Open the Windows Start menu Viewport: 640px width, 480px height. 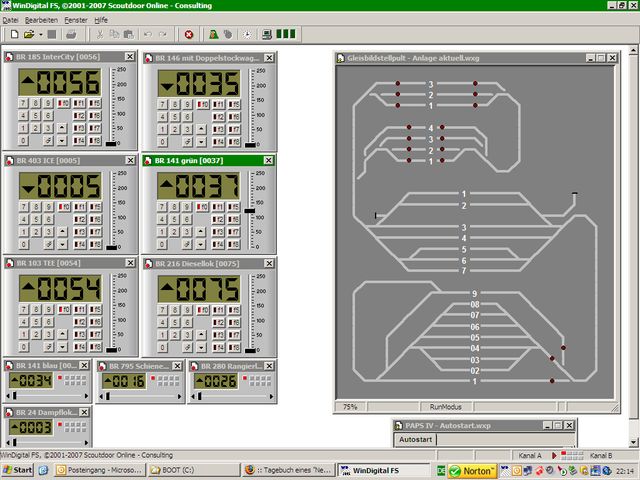(x=17, y=470)
